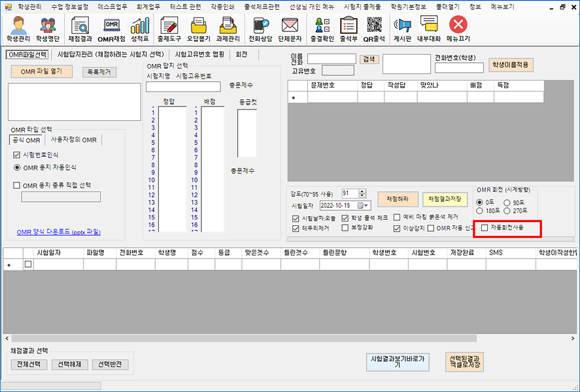Image resolution: width=580 pixels, height=392 pixels.
Task: Select 사용자정의 OMR tab
Action: coord(74,140)
